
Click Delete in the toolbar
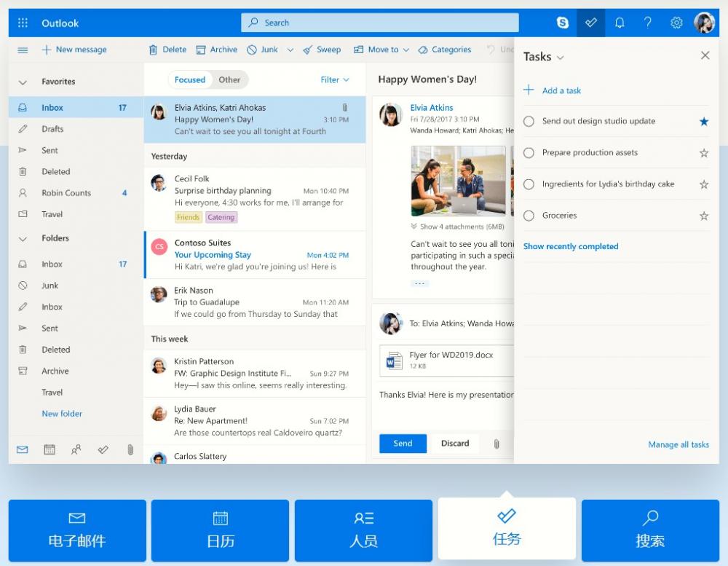click(x=167, y=50)
